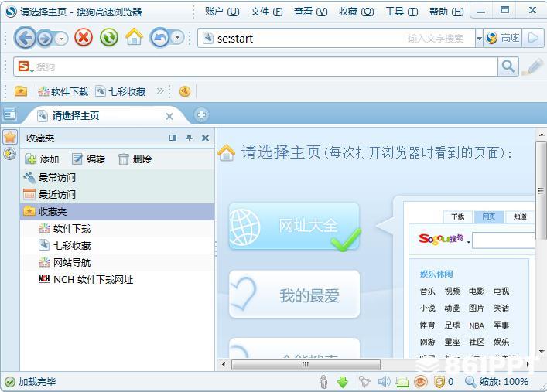Choose 网址大全 as the homepage
547x392 pixels.
tap(294, 226)
